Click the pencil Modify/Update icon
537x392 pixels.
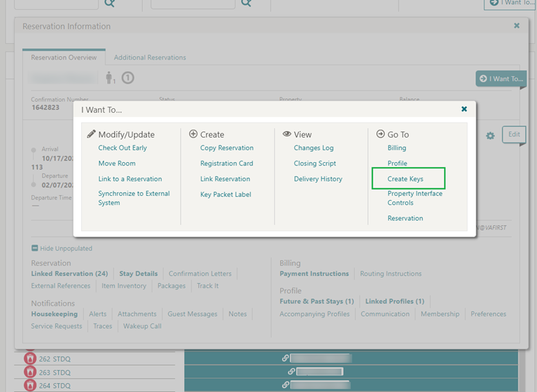[x=91, y=134]
